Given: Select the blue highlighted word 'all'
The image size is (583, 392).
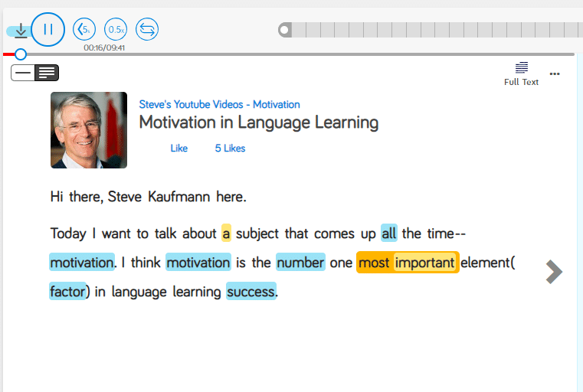Looking at the screenshot, I should [x=389, y=234].
